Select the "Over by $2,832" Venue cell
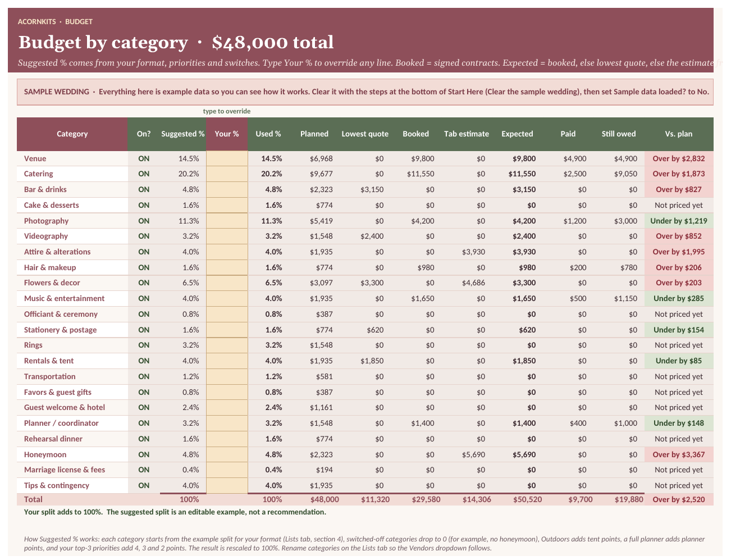The image size is (731, 560). (x=679, y=158)
